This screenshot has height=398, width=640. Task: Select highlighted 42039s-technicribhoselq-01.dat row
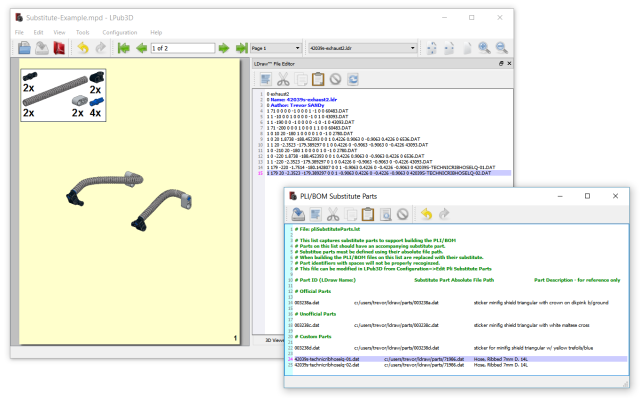[460, 359]
